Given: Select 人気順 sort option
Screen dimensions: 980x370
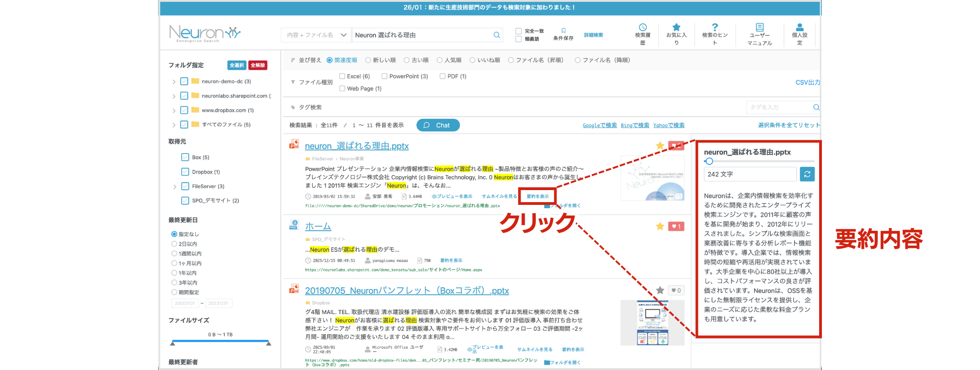Looking at the screenshot, I should [x=440, y=60].
